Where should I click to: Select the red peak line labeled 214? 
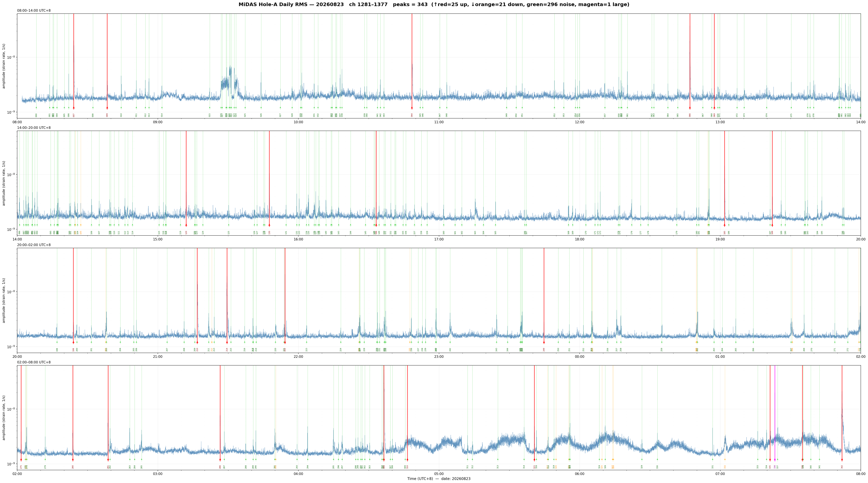227,295
